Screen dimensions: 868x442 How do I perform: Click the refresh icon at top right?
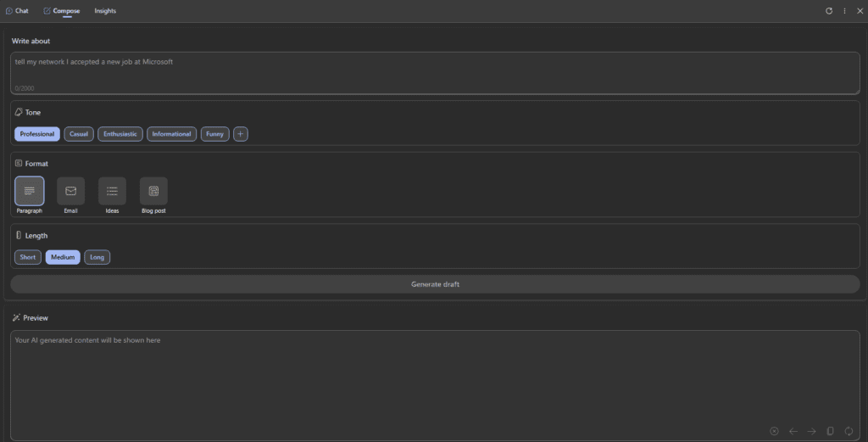pos(829,10)
